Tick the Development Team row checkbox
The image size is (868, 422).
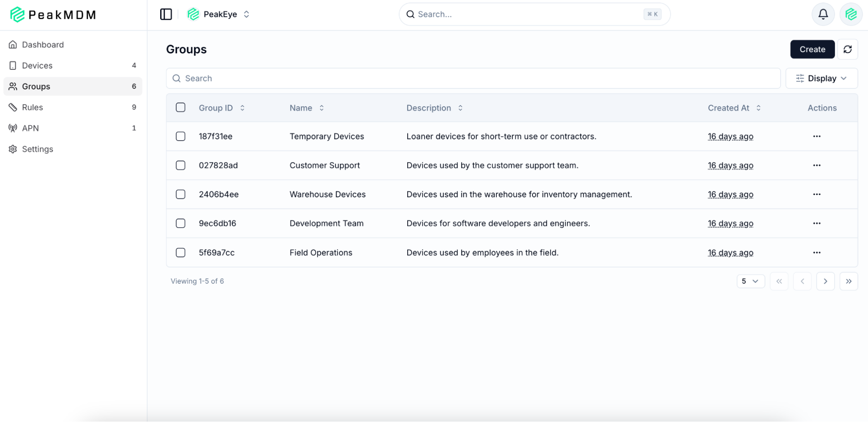tap(181, 223)
